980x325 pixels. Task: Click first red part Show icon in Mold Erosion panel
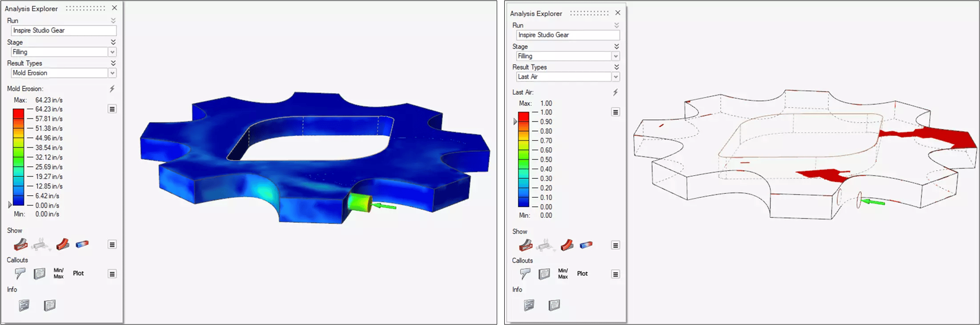click(20, 245)
